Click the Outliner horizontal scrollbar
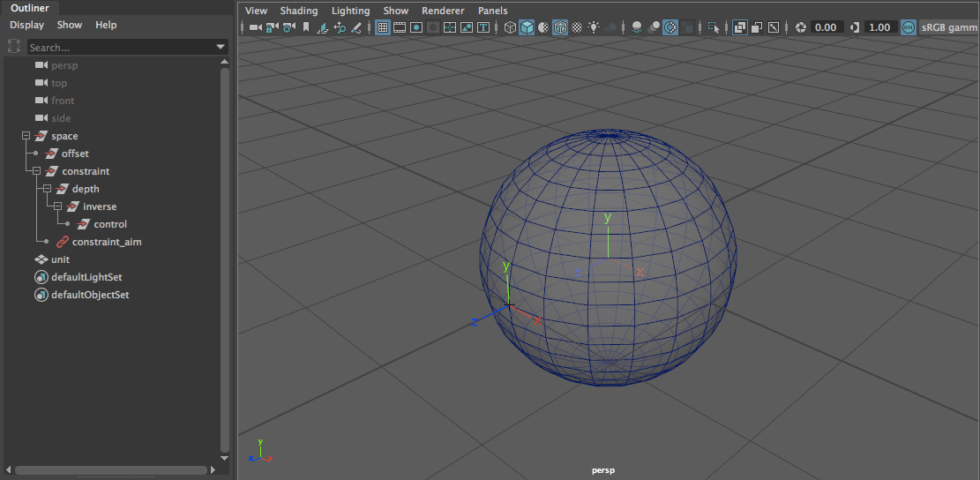Image resolution: width=980 pixels, height=480 pixels. point(111,469)
